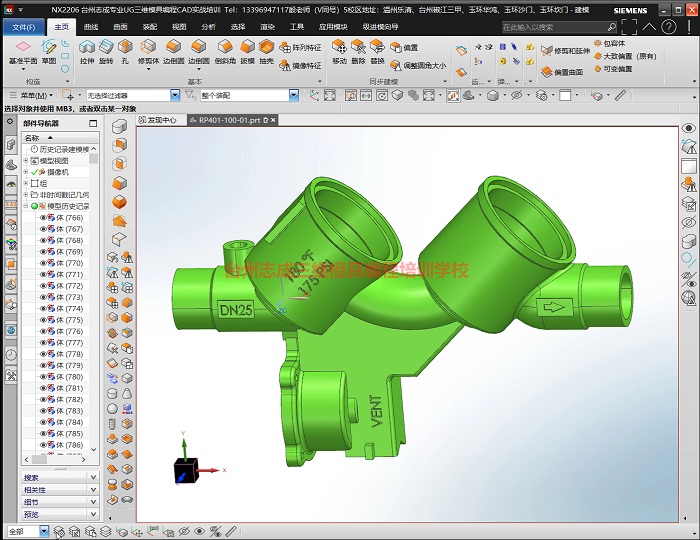This screenshot has height=540, width=700.
Task: Click the measure ruler icon in bottom toolbar
Action: point(231,531)
